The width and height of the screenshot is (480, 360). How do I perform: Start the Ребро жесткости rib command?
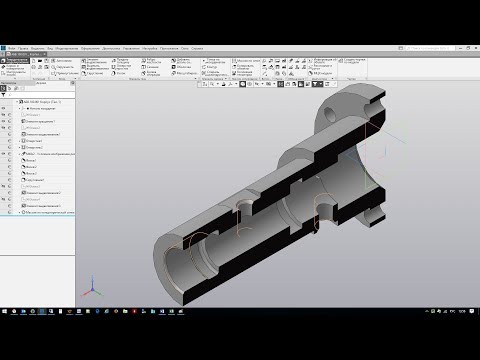(x=151, y=61)
